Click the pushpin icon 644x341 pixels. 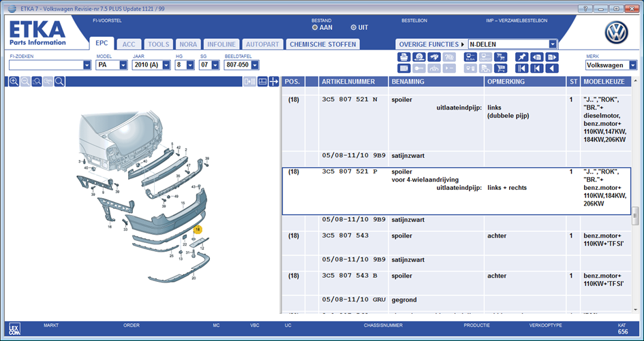click(x=521, y=57)
